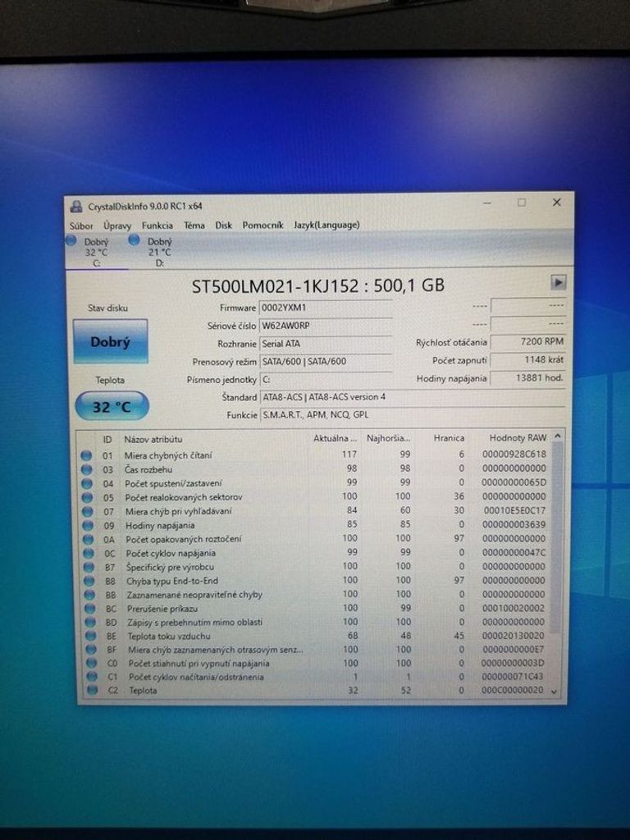This screenshot has width=630, height=840.
Task: Click RAW value 000100020002
Action: [x=514, y=608]
